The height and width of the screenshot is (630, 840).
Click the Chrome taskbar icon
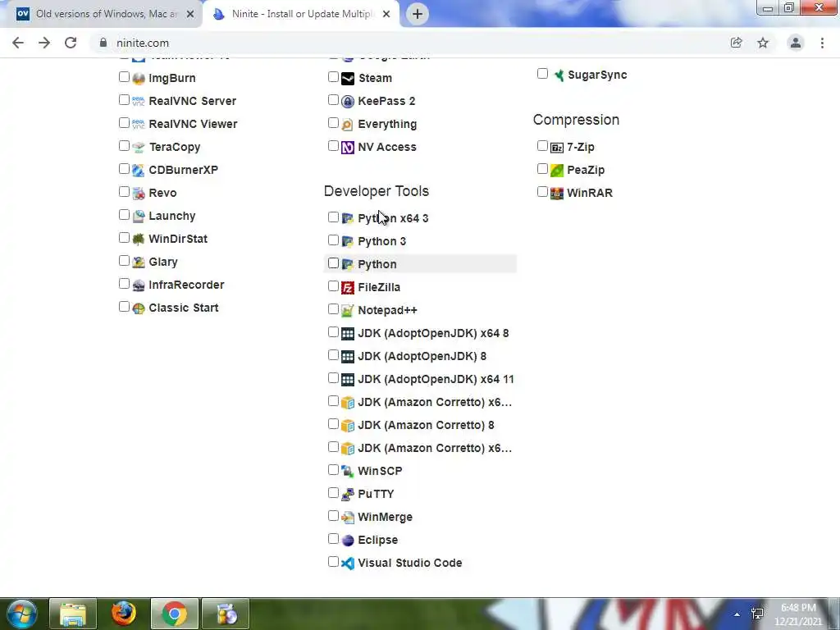click(x=174, y=614)
